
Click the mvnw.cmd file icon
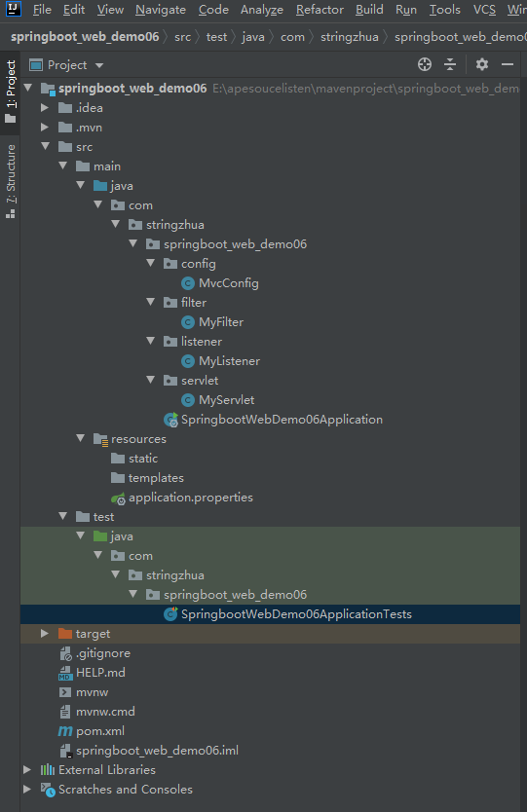(64, 712)
